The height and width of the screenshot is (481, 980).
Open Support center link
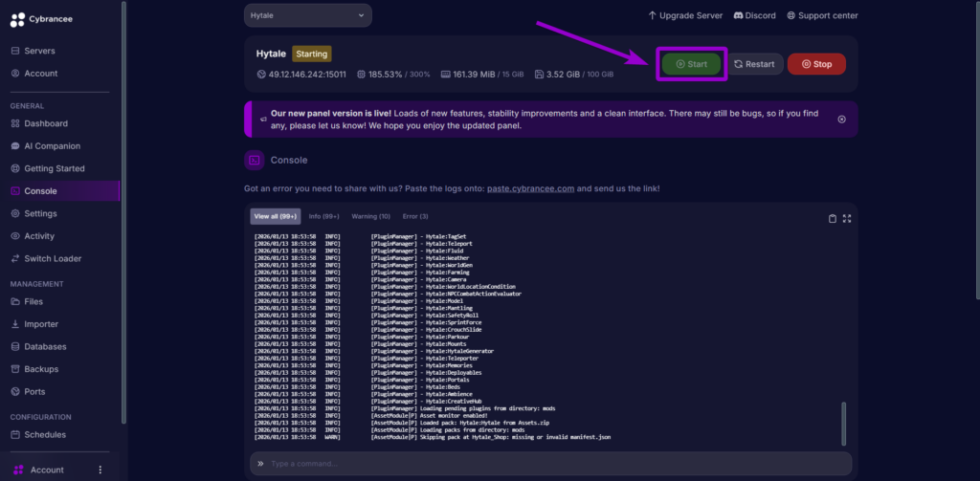(x=822, y=15)
